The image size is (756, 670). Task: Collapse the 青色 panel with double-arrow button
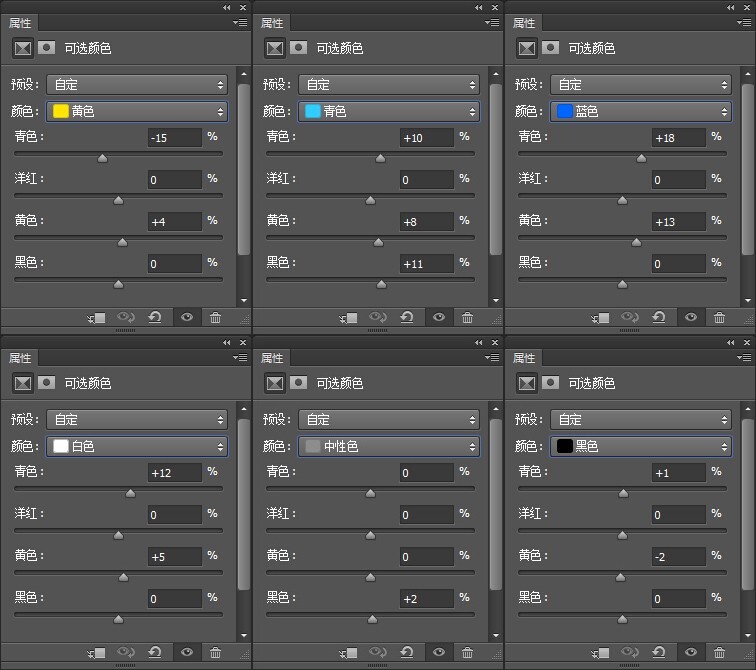click(x=478, y=7)
